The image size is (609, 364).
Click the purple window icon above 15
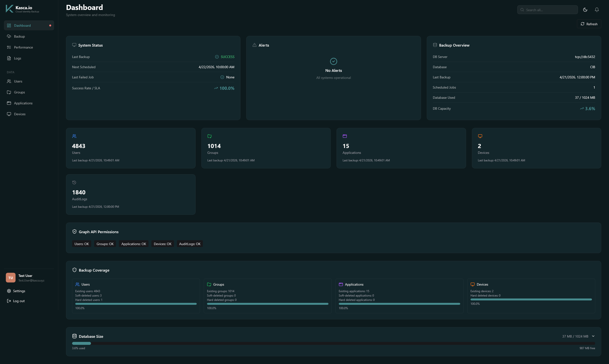[345, 136]
